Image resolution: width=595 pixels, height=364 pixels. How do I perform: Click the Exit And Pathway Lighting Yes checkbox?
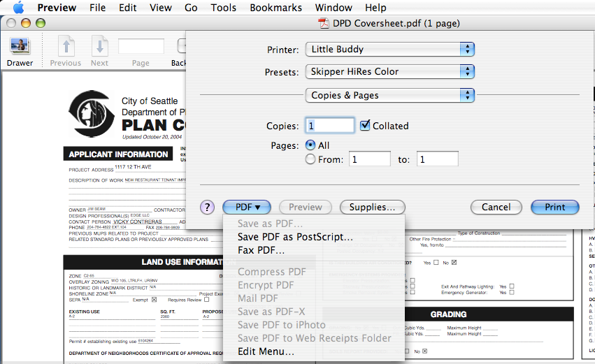pyautogui.click(x=512, y=286)
